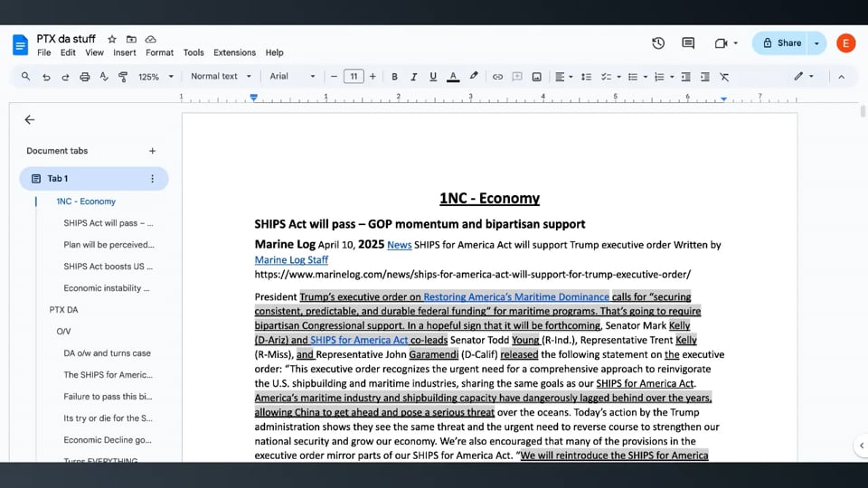This screenshot has width=868, height=488.
Task: Click the font size field
Action: (x=354, y=76)
